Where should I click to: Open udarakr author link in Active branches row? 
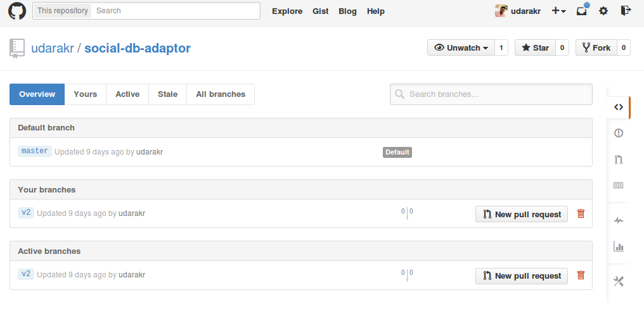coord(132,275)
